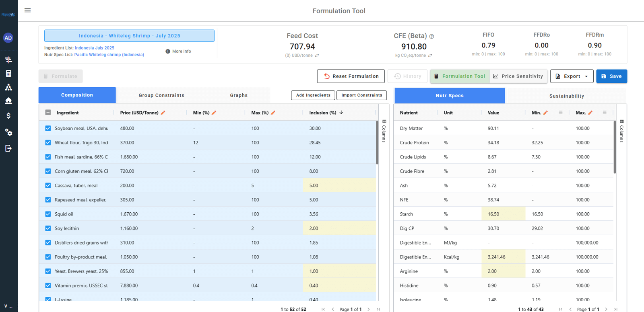Open the dollar sign pricing icon in sidebar
The width and height of the screenshot is (644, 312).
click(8, 116)
